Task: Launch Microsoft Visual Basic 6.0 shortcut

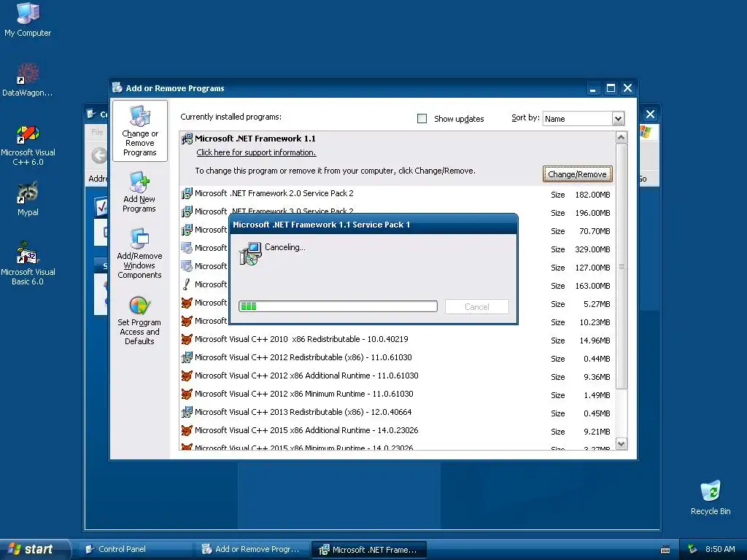Action: point(28,263)
